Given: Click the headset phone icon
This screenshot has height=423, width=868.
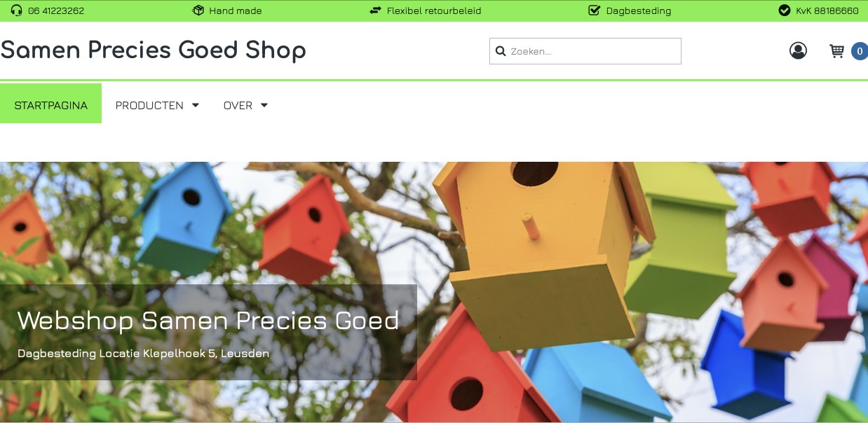Looking at the screenshot, I should click(17, 11).
